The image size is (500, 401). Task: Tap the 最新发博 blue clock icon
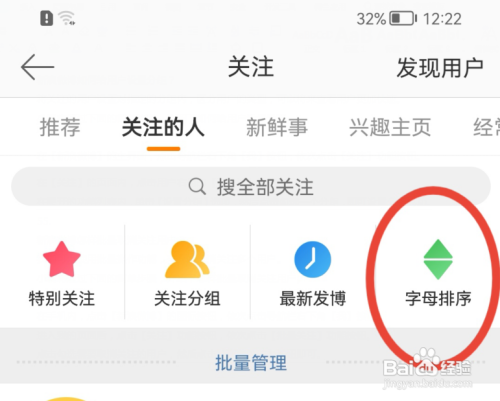pyautogui.click(x=313, y=259)
